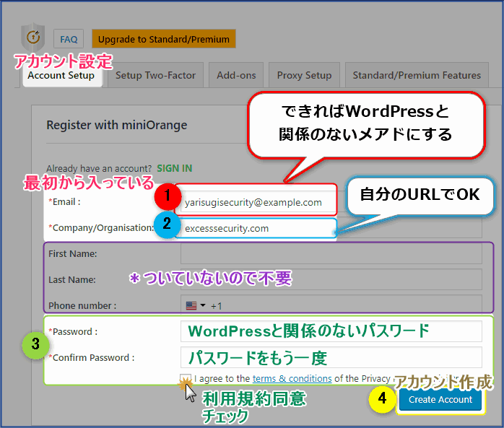Open the phone country flag dropdown
The height and width of the screenshot is (428, 504).
point(196,305)
